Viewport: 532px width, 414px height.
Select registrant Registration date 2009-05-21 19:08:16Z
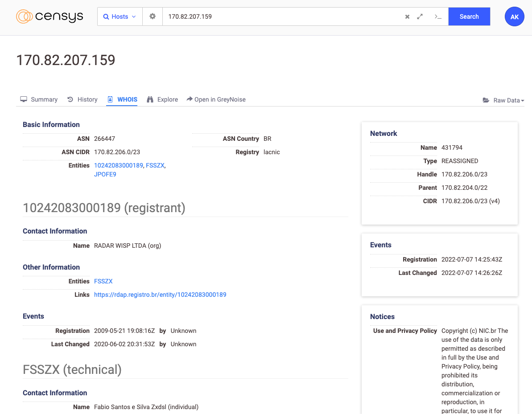[124, 331]
